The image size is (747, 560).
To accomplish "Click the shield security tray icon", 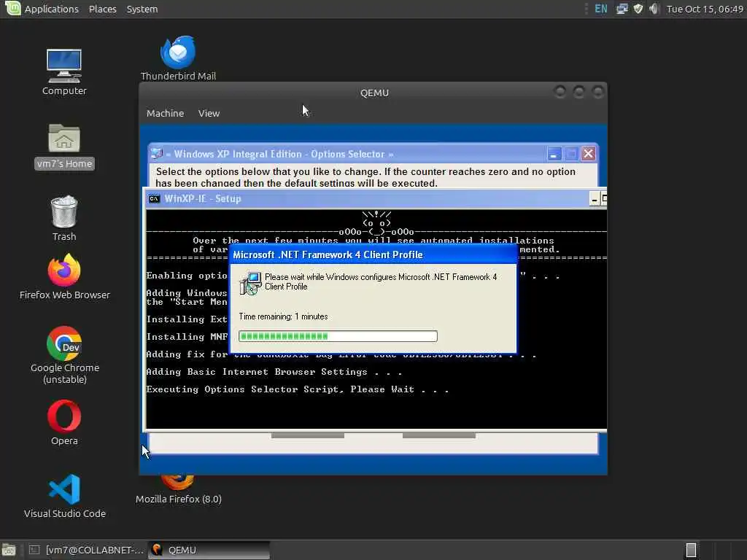I will point(638,9).
